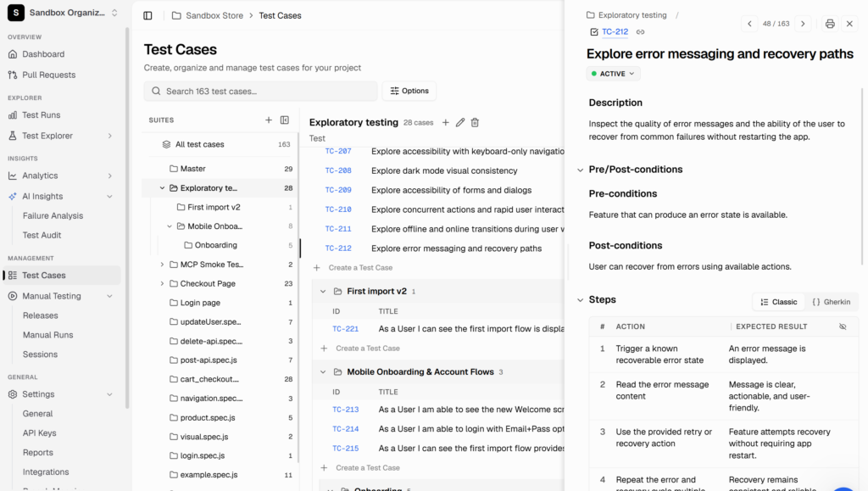Screen dimensions: 868x491
Task: Close the test case detail panel
Action: [x=849, y=24]
